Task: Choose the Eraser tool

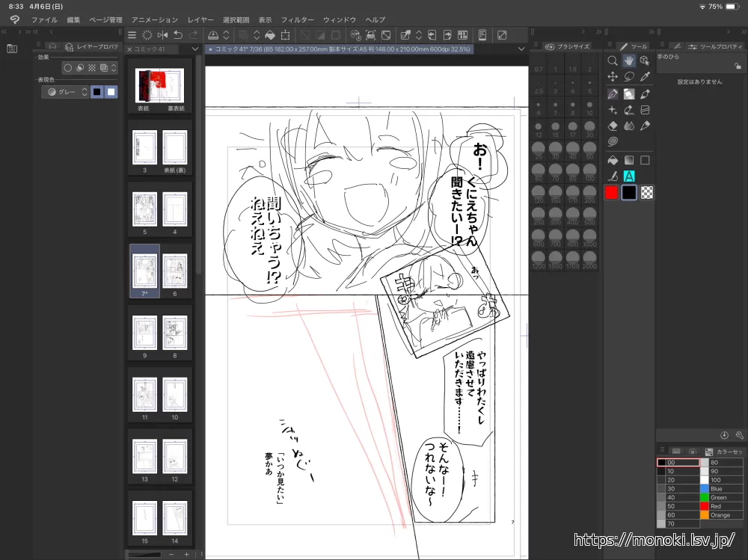Action: [613, 126]
